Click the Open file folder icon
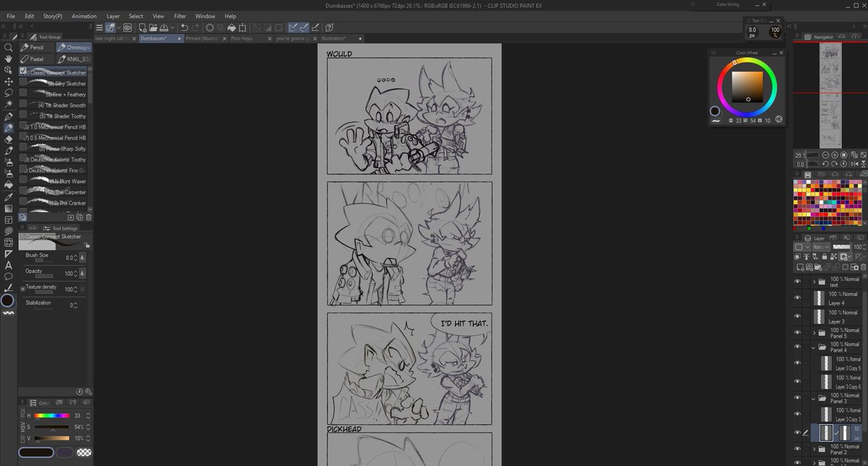 click(x=153, y=27)
